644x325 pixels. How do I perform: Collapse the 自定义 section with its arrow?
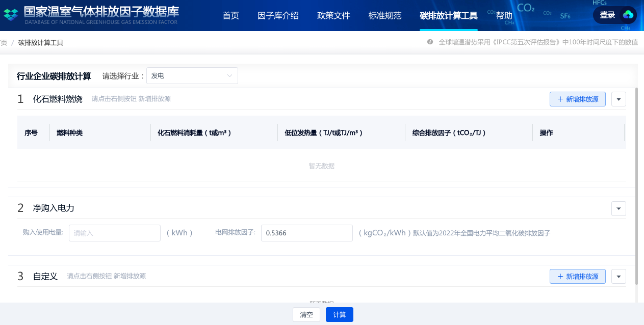click(619, 277)
